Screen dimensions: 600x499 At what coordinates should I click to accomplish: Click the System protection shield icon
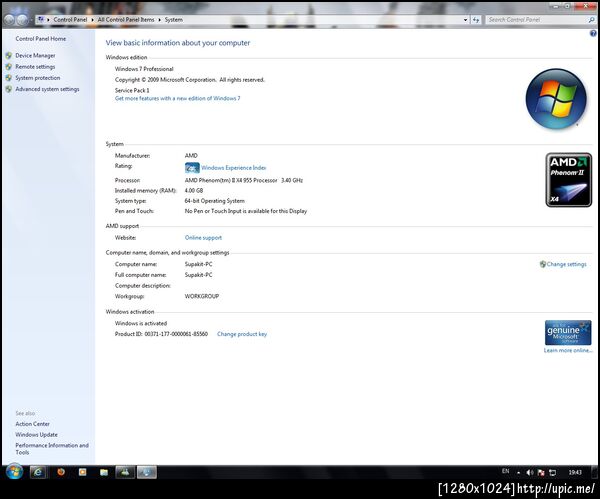coord(9,78)
